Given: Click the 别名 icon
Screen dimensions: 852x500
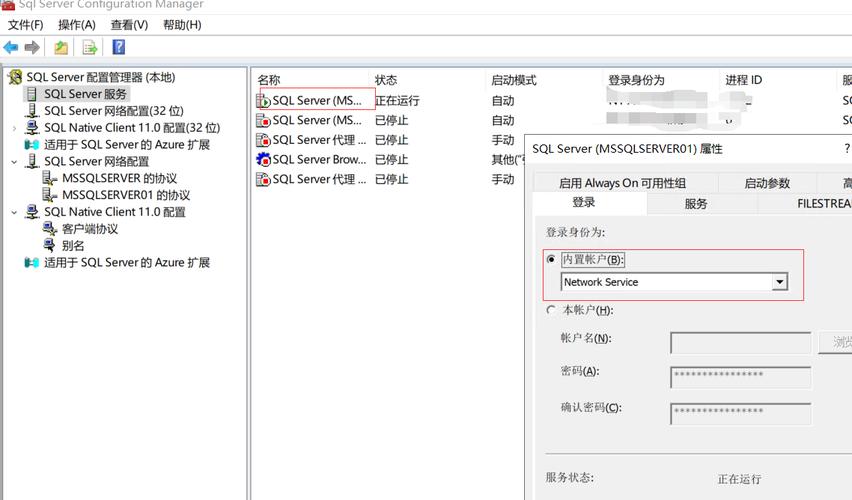Looking at the screenshot, I should click(50, 246).
